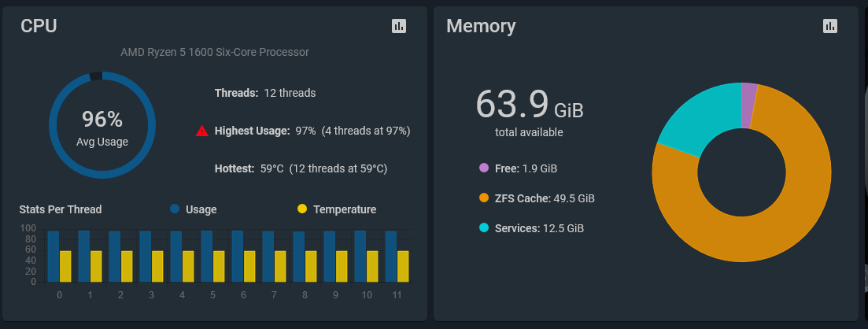Open CPU reports chart icon
This screenshot has width=868, height=329.
pos(399,26)
